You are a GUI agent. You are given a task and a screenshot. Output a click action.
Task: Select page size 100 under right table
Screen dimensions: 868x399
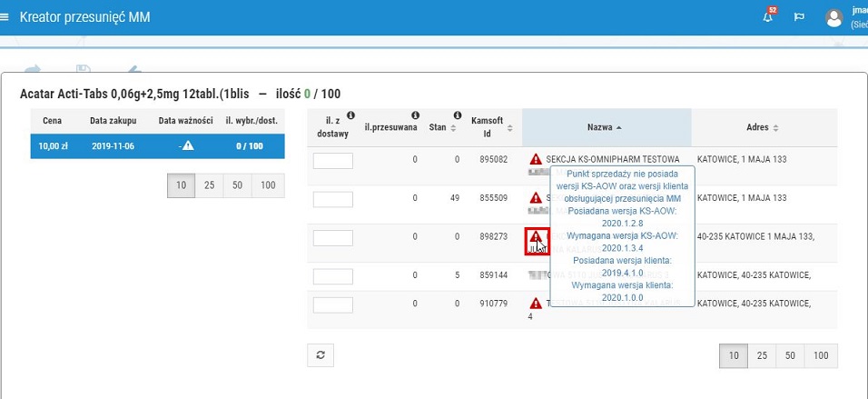pyautogui.click(x=821, y=355)
